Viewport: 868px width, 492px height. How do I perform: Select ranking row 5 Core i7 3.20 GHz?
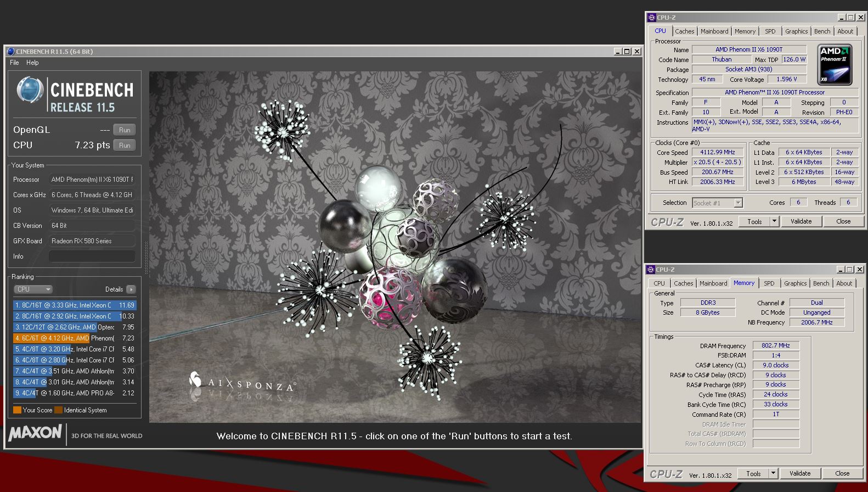(75, 349)
